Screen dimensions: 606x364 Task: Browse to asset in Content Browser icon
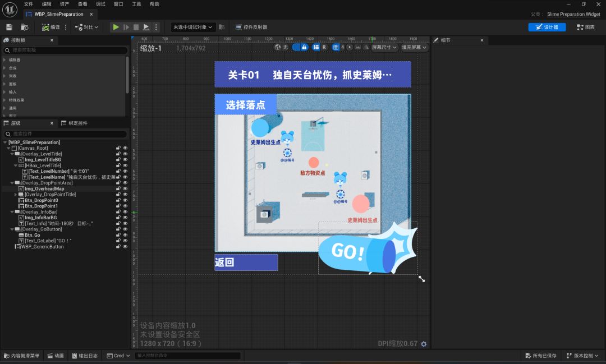pyautogui.click(x=25, y=27)
